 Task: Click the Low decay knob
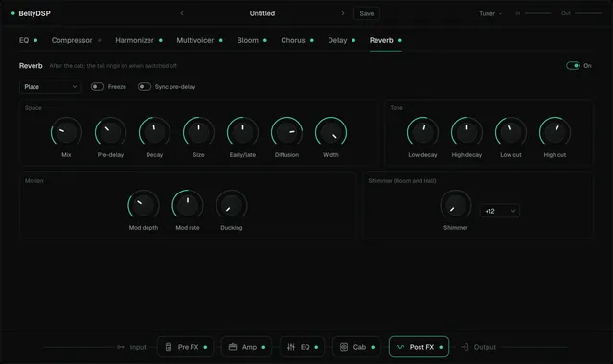click(422, 132)
